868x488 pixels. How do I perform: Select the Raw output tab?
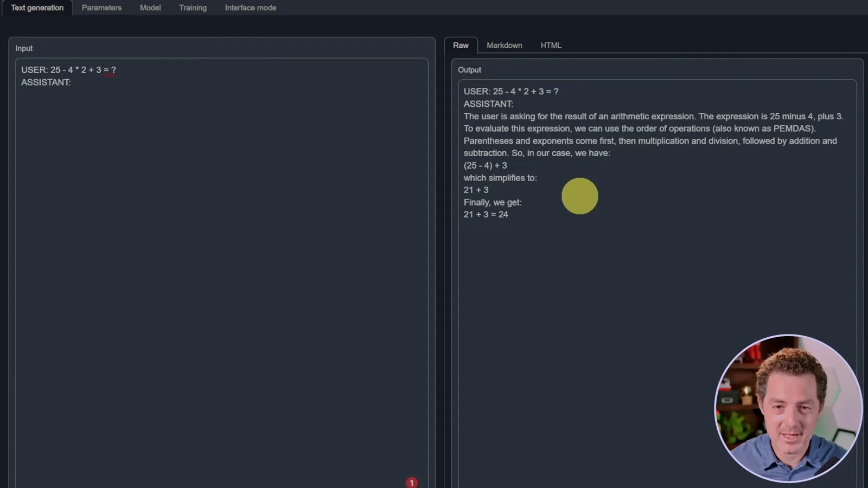(461, 46)
